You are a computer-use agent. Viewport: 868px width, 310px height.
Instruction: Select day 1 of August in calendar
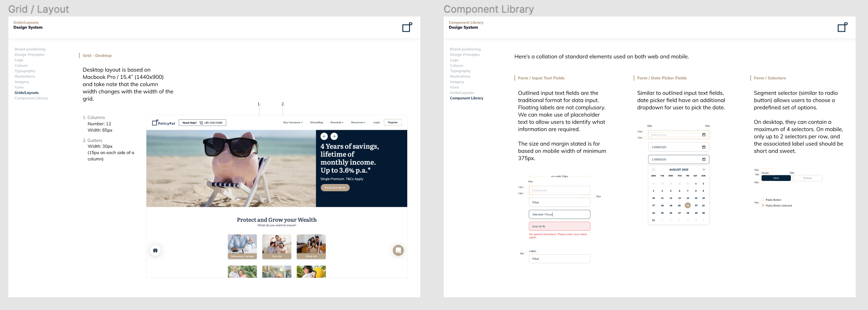pyautogui.click(x=696, y=184)
